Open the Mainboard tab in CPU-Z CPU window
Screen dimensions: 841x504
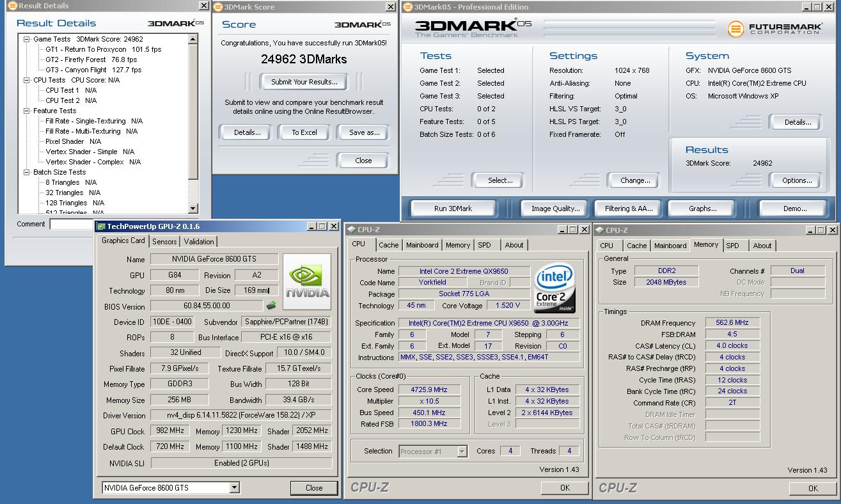[422, 245]
